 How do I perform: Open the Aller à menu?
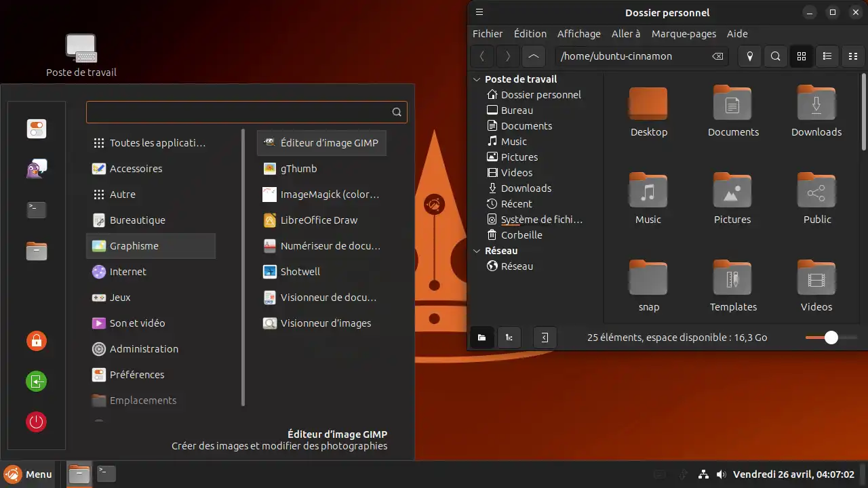coord(626,34)
